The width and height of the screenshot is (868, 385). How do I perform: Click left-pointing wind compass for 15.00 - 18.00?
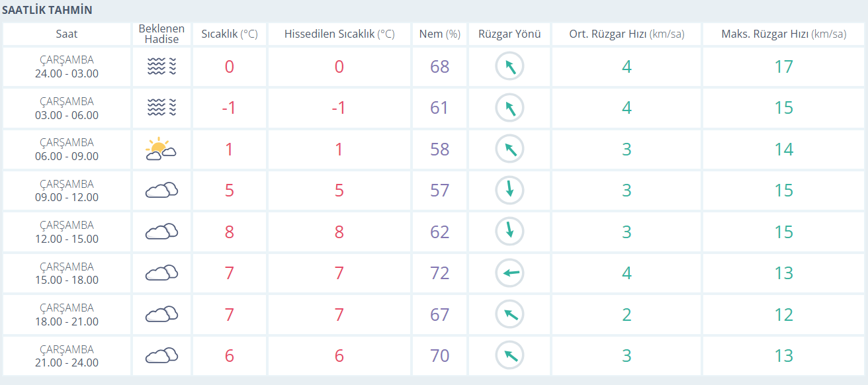[x=509, y=273]
